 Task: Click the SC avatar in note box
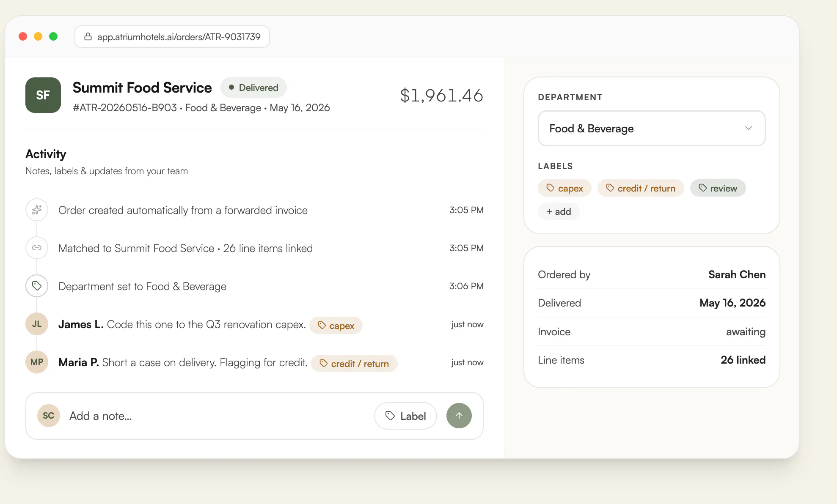click(x=49, y=416)
